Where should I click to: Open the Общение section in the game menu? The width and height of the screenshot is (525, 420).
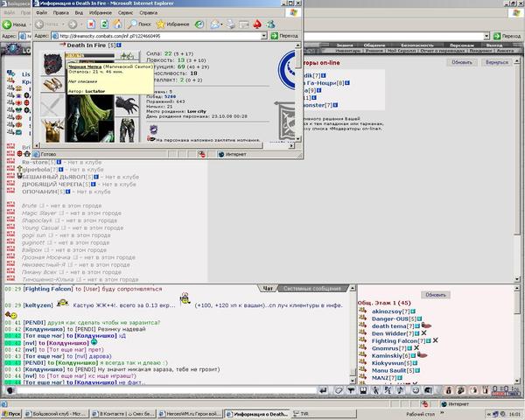click(x=374, y=45)
